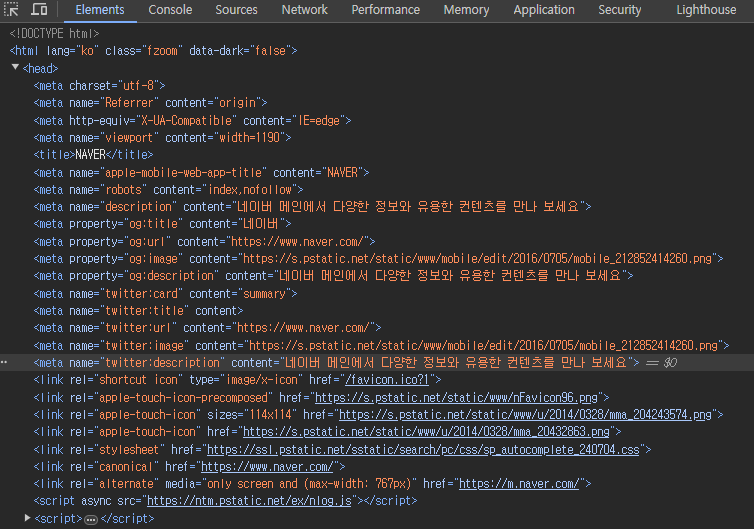Open the nlog.js script source link
Image resolution: width=754 pixels, height=529 pixels.
pos(249,501)
